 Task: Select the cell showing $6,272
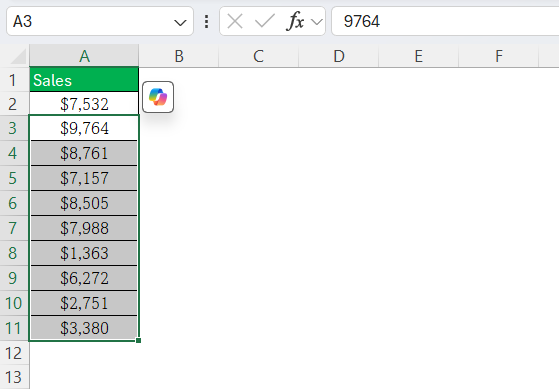(x=84, y=278)
